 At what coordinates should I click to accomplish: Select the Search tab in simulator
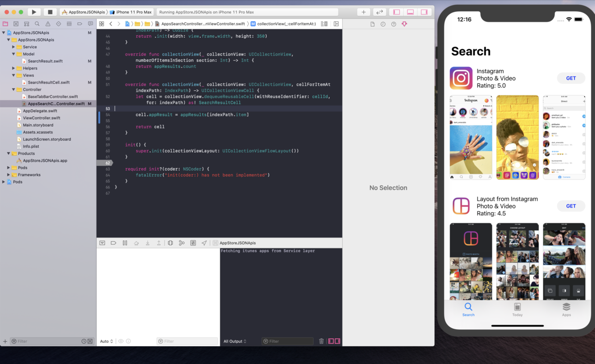click(x=468, y=310)
